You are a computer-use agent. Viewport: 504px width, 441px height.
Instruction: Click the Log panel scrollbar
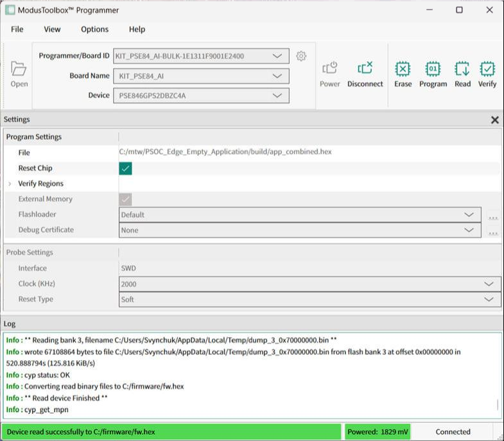[498, 404]
